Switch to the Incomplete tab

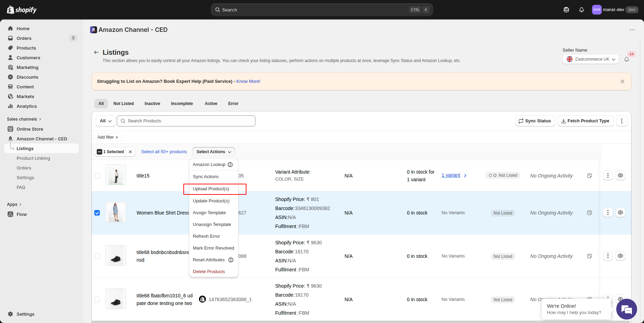click(x=182, y=104)
